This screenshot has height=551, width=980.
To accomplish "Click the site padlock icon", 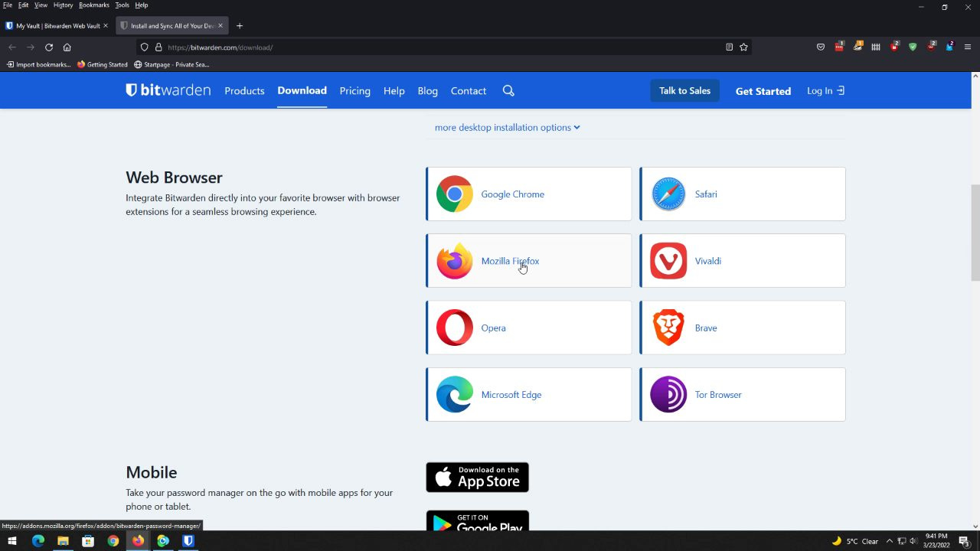I will [x=158, y=47].
